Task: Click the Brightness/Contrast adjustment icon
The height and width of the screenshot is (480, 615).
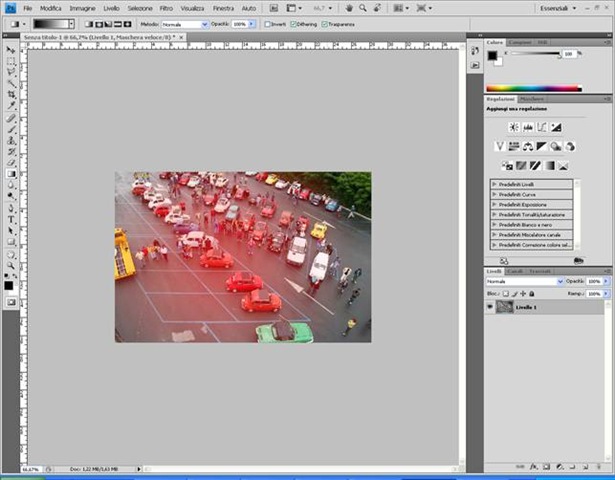Action: pos(513,127)
